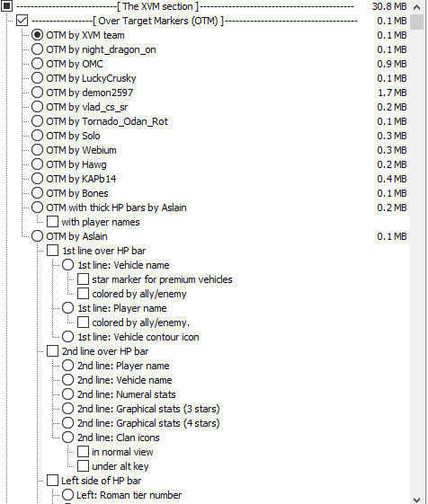
Task: Select 1st line: Player name
Action: coord(68,308)
